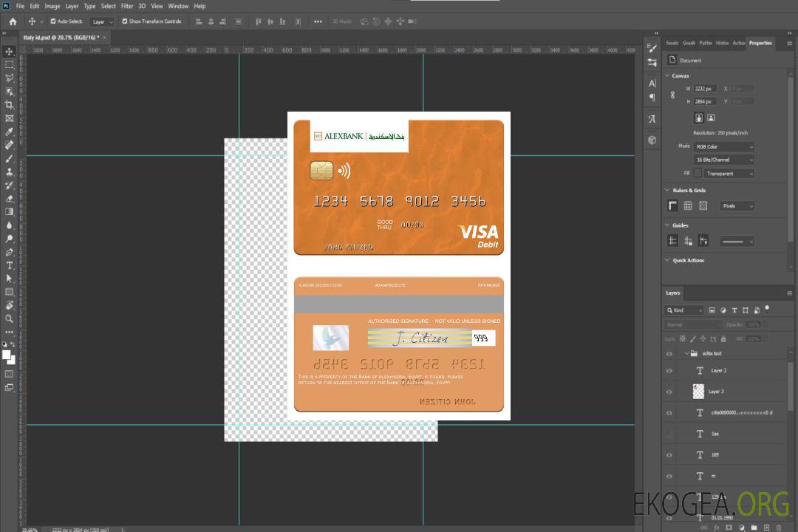Select the Move tool in the toolbox
This screenshot has height=532, width=798.
tap(9, 52)
